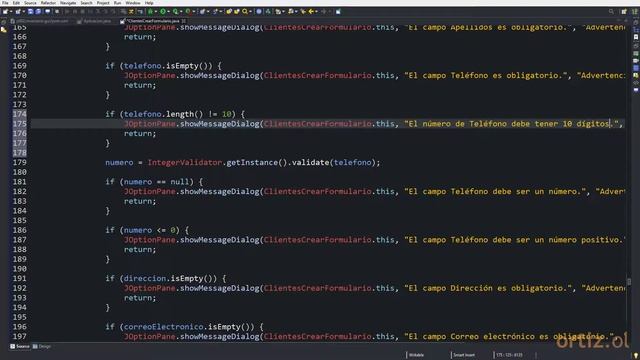Click 'direccion.isEmpty()' on line 191
Image resolution: width=640 pixels, height=360 pixels.
click(171, 278)
